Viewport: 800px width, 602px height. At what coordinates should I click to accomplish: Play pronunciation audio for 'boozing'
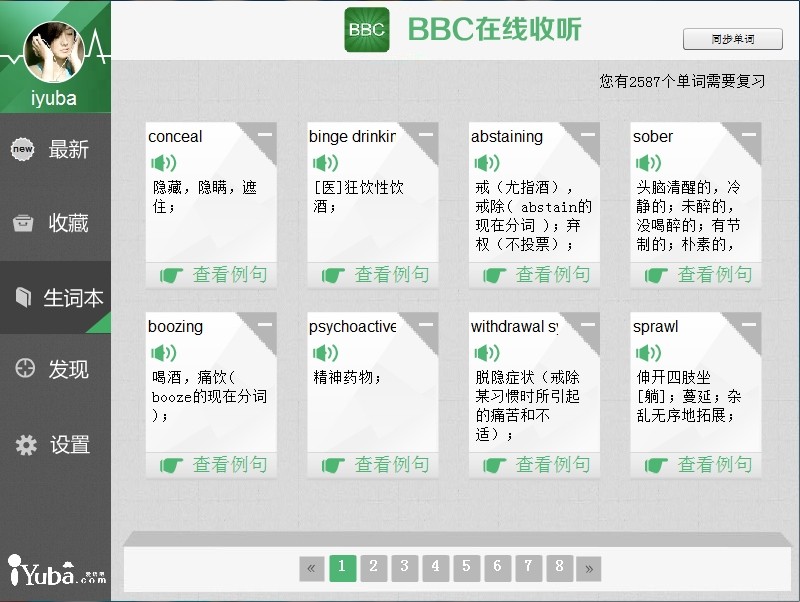[x=163, y=353]
